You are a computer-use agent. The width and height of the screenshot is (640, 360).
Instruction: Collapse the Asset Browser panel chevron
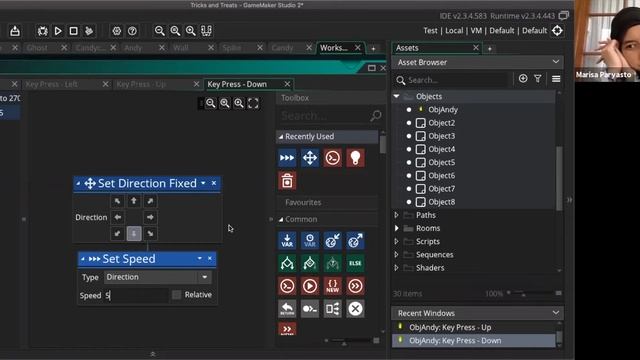click(556, 62)
